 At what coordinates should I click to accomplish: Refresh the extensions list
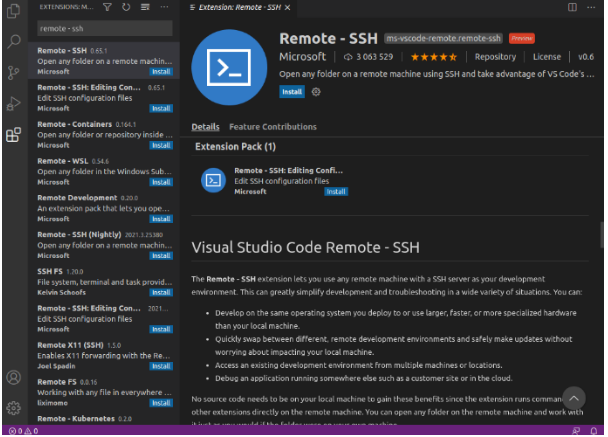pyautogui.click(x=127, y=7)
